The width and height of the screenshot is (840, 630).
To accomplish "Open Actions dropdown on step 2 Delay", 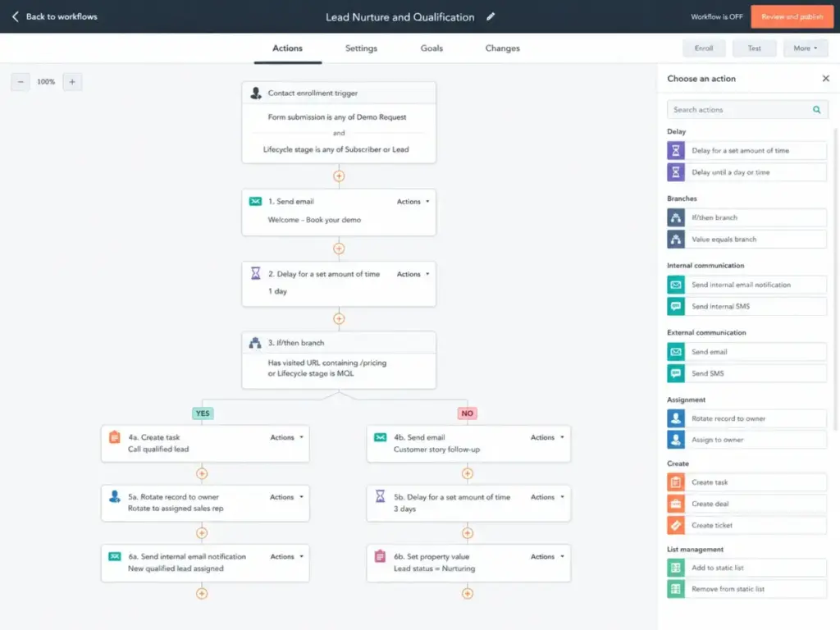I will pyautogui.click(x=413, y=274).
